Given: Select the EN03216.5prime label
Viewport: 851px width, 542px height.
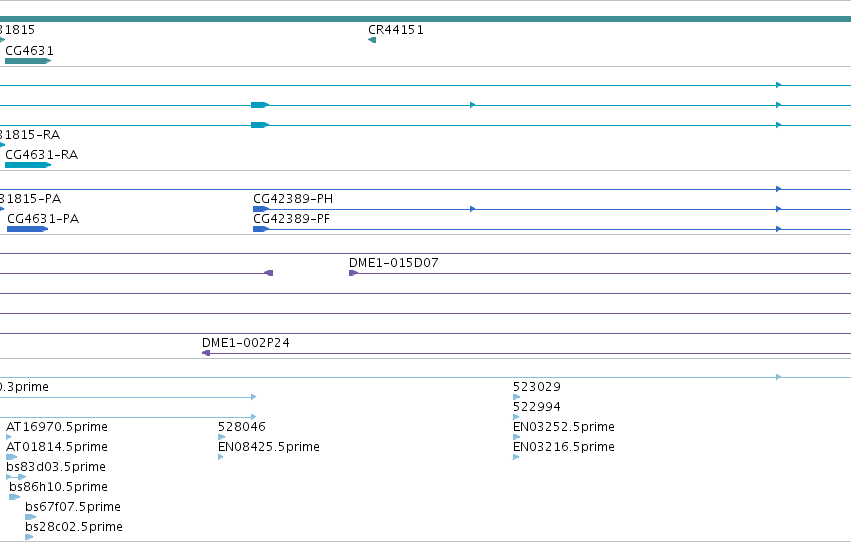Looking at the screenshot, I should 563,447.
